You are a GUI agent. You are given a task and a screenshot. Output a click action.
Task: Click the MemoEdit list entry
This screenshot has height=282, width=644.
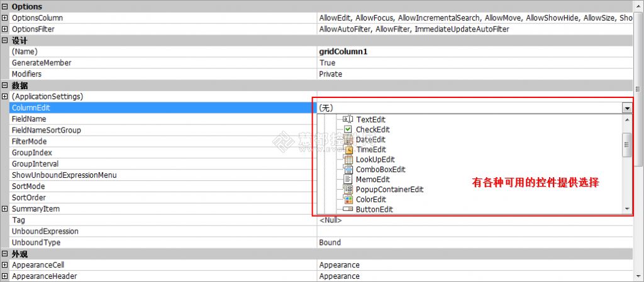pyautogui.click(x=373, y=180)
